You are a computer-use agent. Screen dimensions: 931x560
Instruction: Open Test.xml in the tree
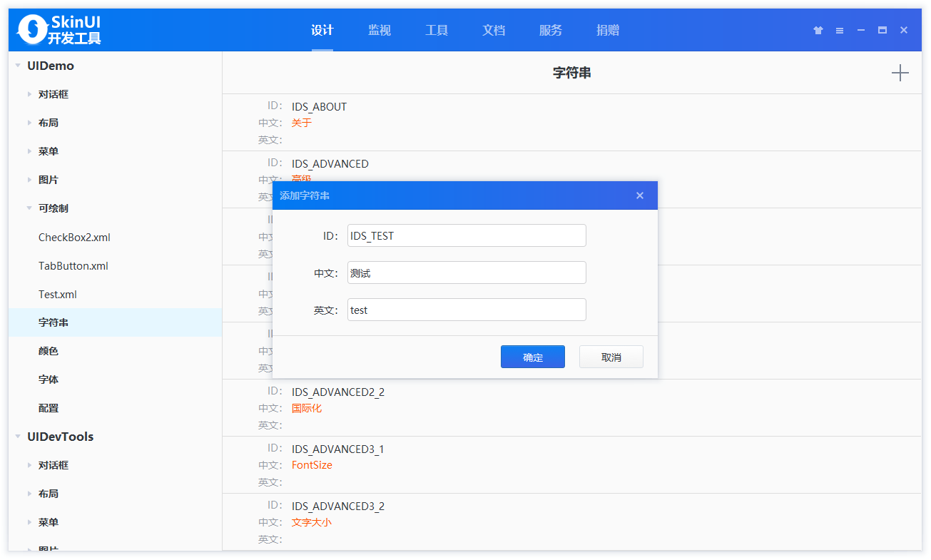58,295
